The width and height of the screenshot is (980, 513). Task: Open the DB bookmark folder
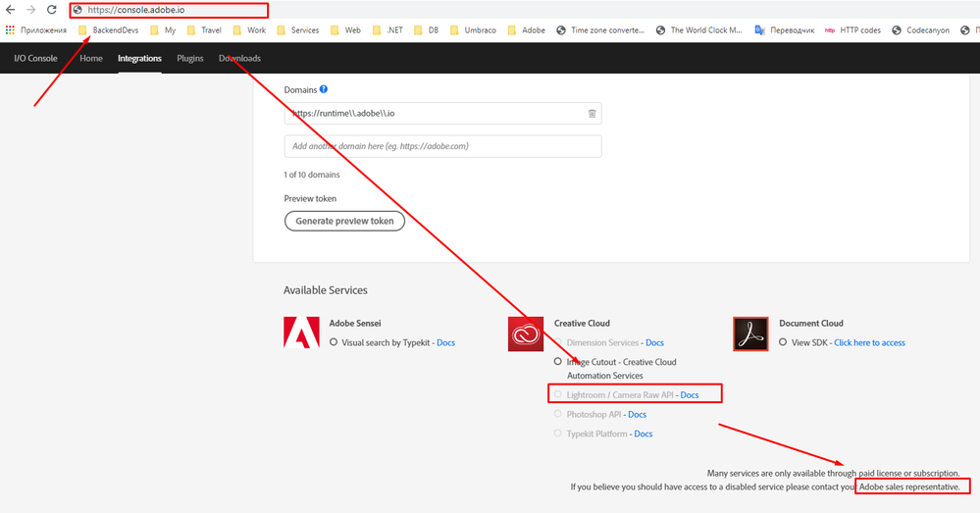tap(427, 30)
